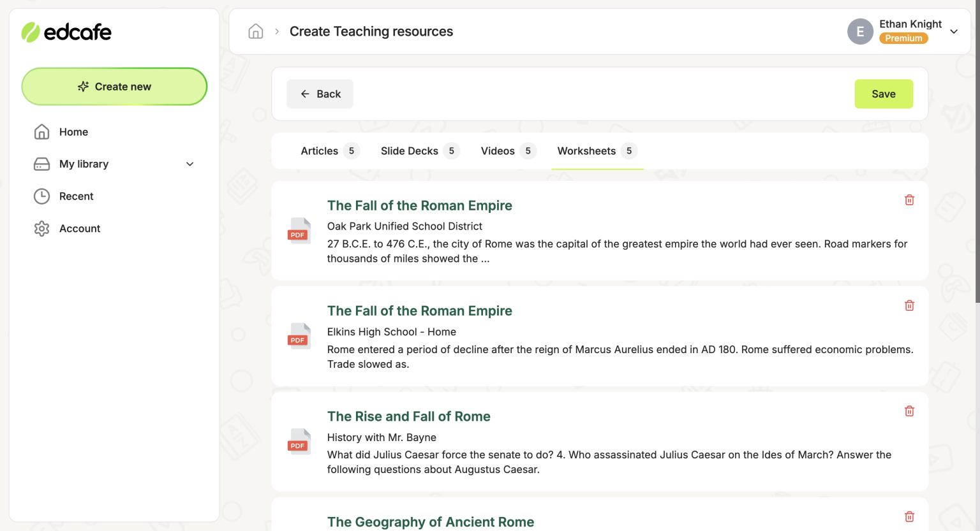This screenshot has height=531, width=980.
Task: Click 'Create Teaching resources' breadcrumb text
Action: click(x=371, y=31)
